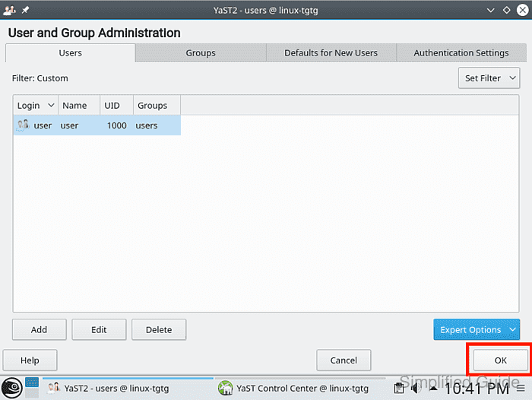
Task: Click UID value '1000' in table
Action: [117, 125]
